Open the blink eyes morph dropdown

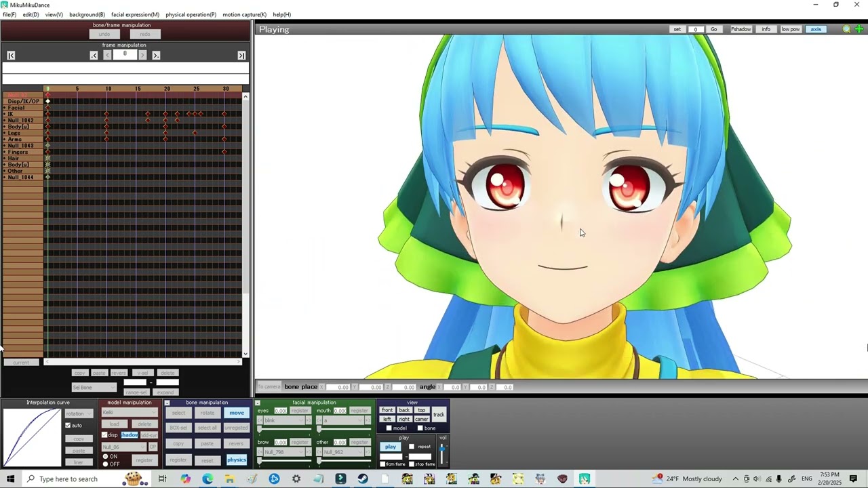tap(284, 420)
